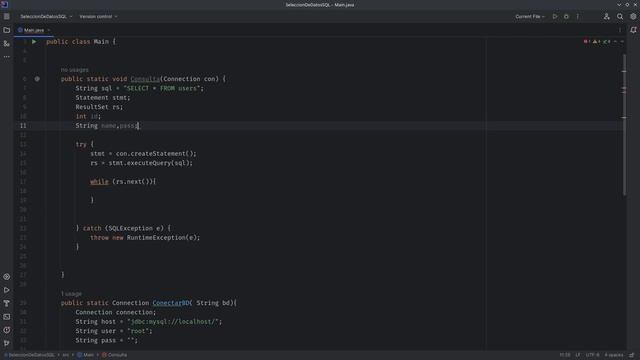Open the main hamburger menu

[7, 17]
